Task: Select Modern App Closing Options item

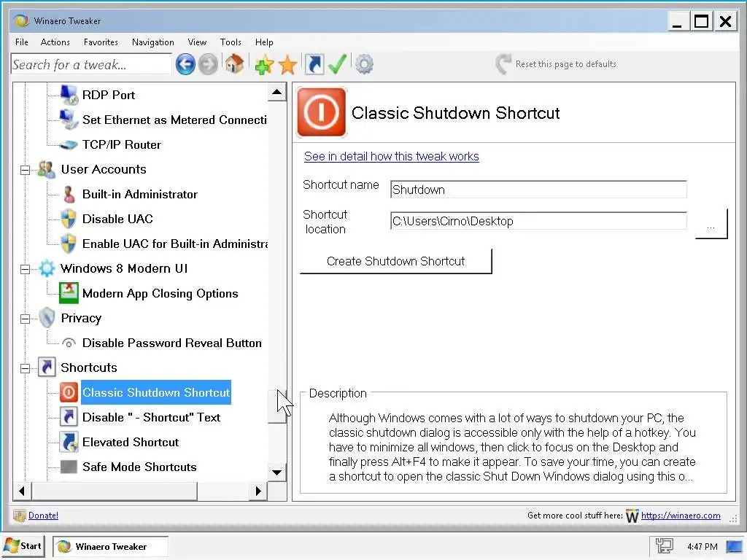Action: pyautogui.click(x=160, y=293)
